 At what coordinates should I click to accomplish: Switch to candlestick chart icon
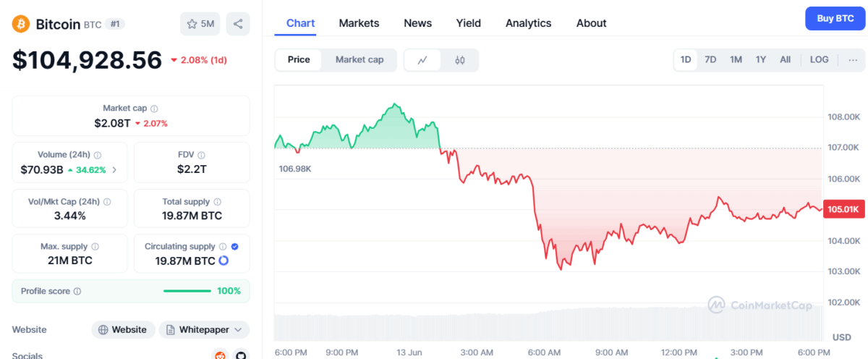pos(460,60)
